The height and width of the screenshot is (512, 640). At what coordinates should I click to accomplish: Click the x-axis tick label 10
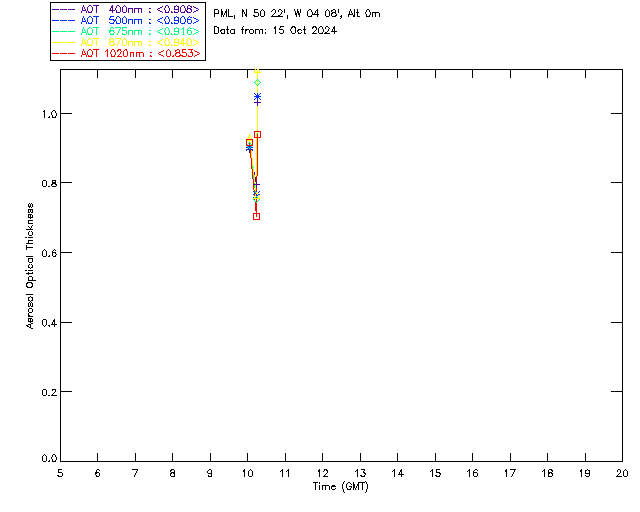[x=247, y=473]
